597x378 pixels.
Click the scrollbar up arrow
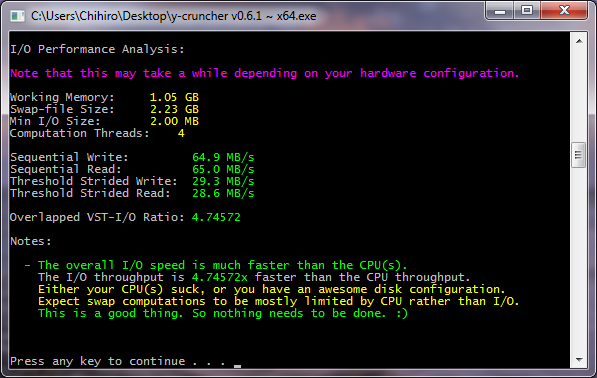579,41
